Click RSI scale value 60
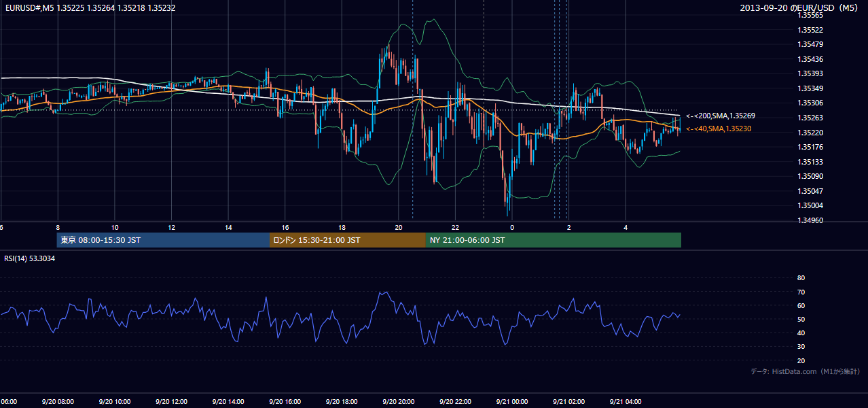The width and height of the screenshot is (868, 408). pyautogui.click(x=801, y=305)
